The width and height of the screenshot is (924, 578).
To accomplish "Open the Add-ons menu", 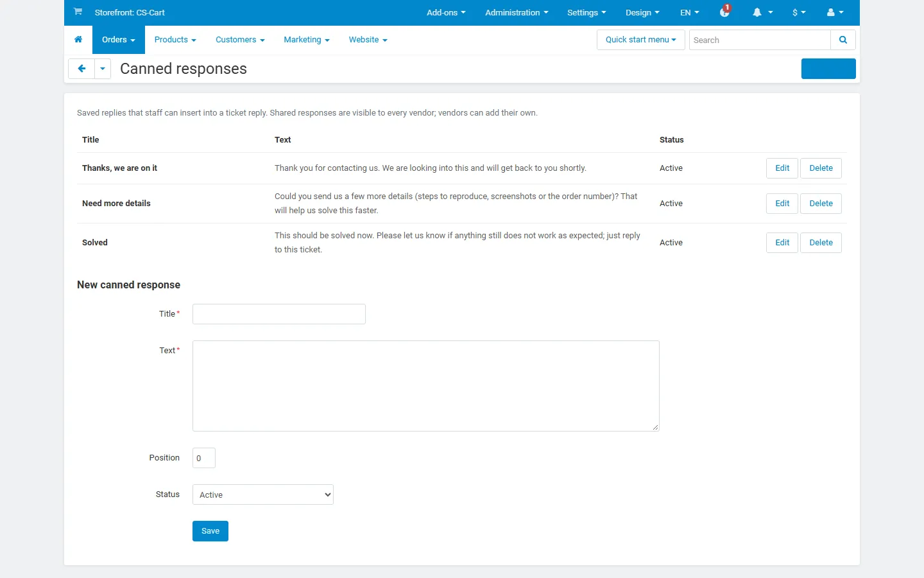I will [446, 13].
